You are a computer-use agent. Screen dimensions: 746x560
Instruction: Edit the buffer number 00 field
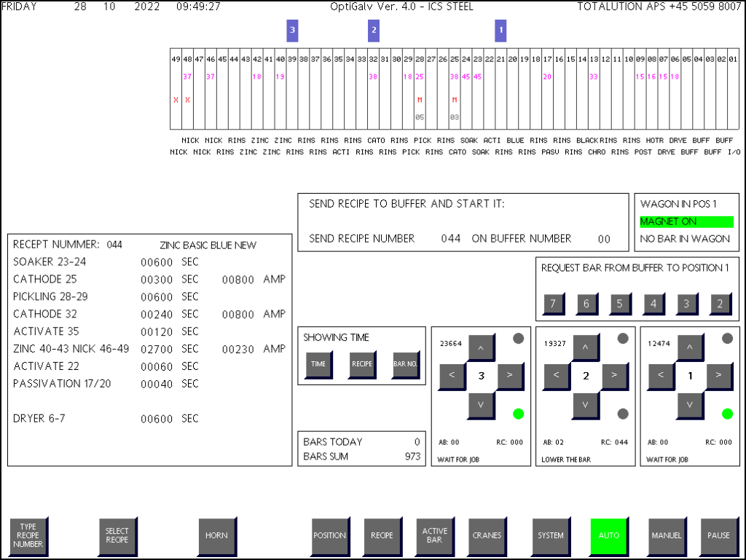(604, 239)
